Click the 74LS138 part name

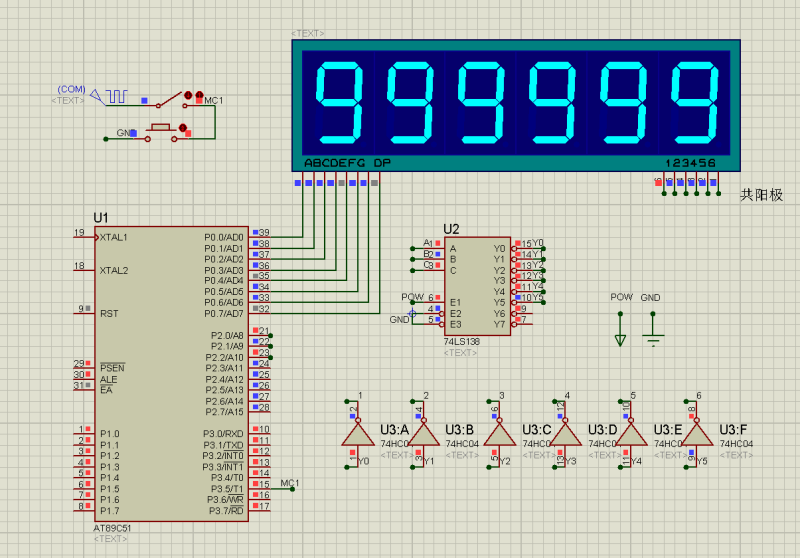coord(462,342)
